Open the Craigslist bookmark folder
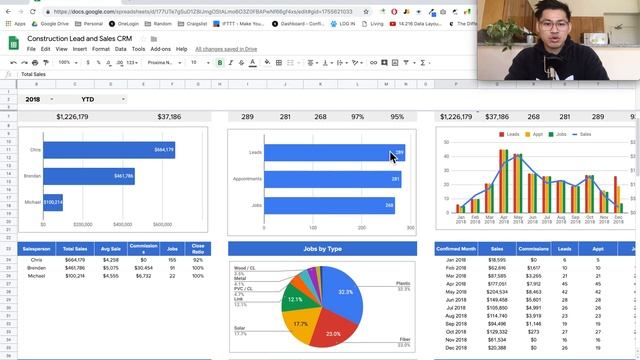 click(193, 24)
